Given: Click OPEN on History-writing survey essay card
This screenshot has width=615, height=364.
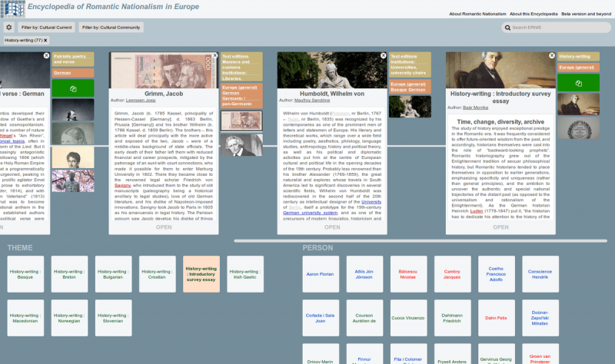Looking at the screenshot, I should click(x=500, y=227).
